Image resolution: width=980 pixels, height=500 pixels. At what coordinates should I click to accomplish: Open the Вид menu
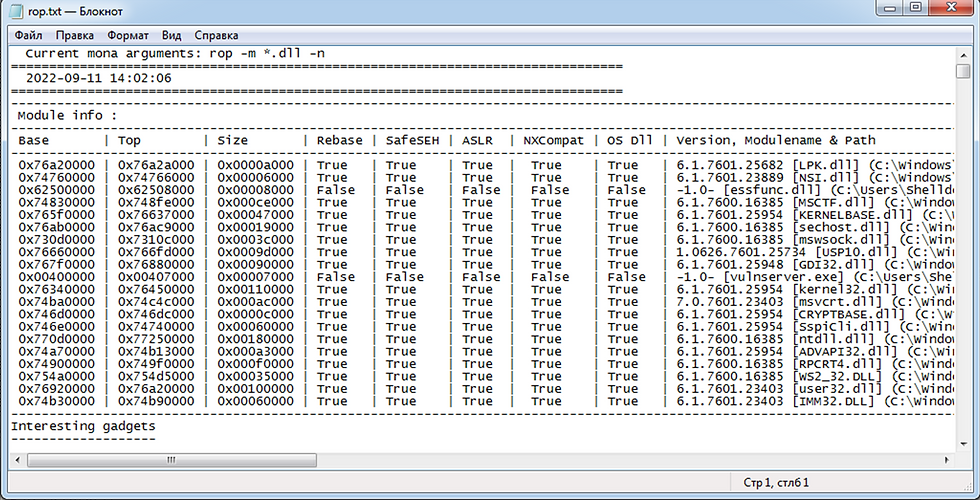click(171, 35)
